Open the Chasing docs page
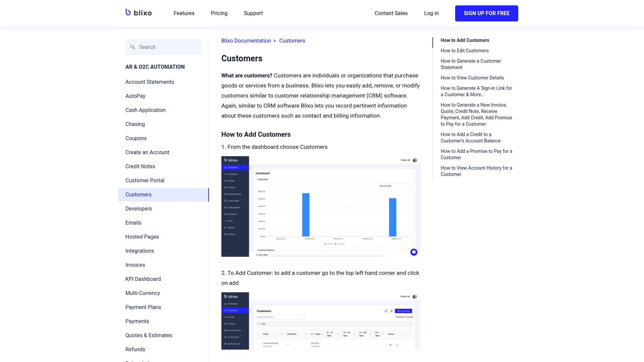The width and height of the screenshot is (644, 362). pyautogui.click(x=135, y=124)
